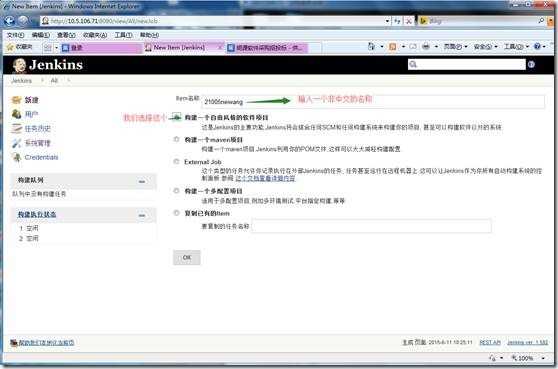Click the 用户 people icon

[x=16, y=114]
